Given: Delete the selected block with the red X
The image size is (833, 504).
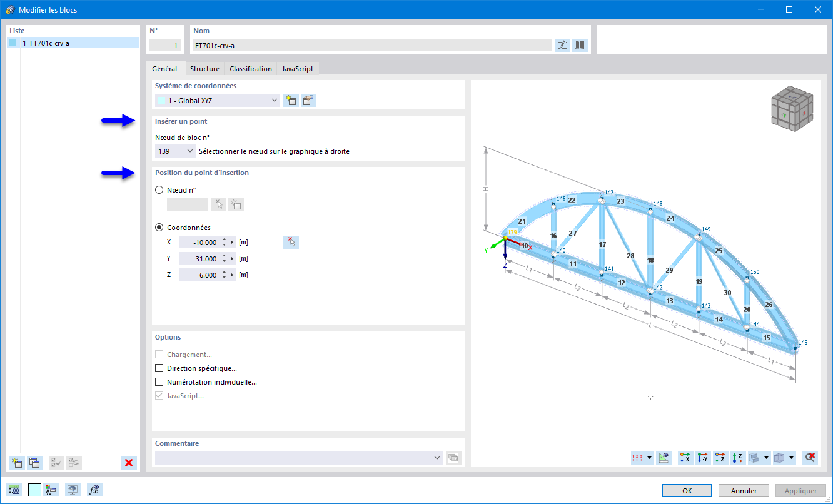Looking at the screenshot, I should click(129, 463).
